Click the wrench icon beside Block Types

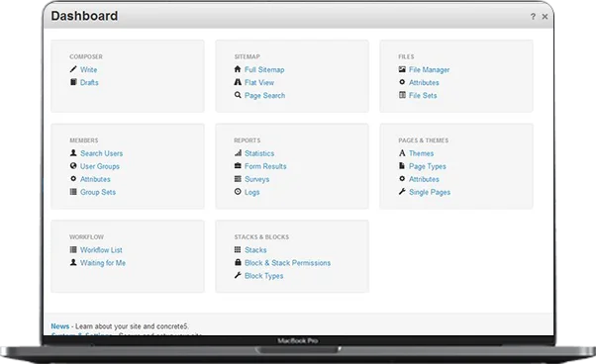tap(238, 275)
